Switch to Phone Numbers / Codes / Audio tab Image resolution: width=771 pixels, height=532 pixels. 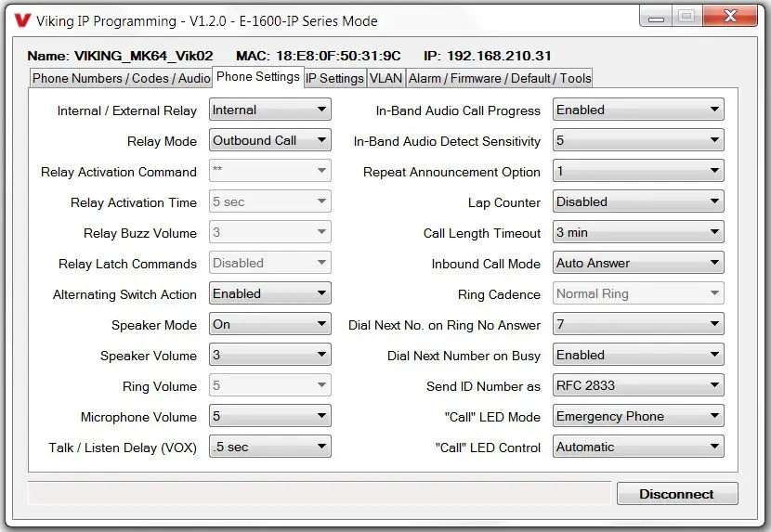[121, 78]
